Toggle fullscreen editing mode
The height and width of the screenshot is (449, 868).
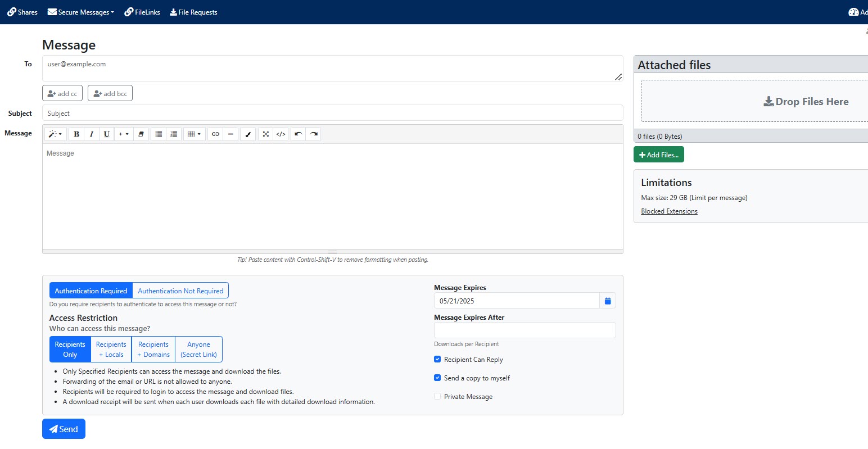point(265,134)
